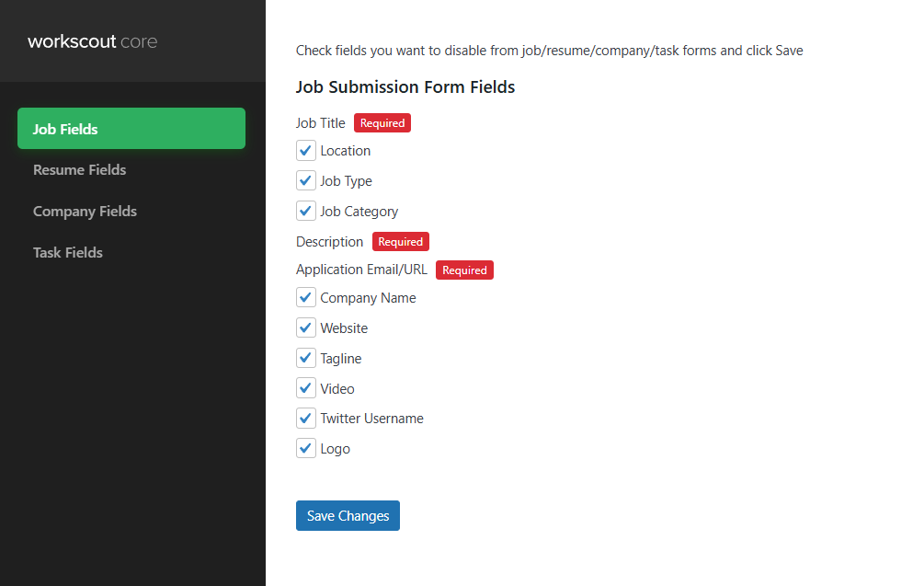Go to the Task Fields tab

pos(68,253)
